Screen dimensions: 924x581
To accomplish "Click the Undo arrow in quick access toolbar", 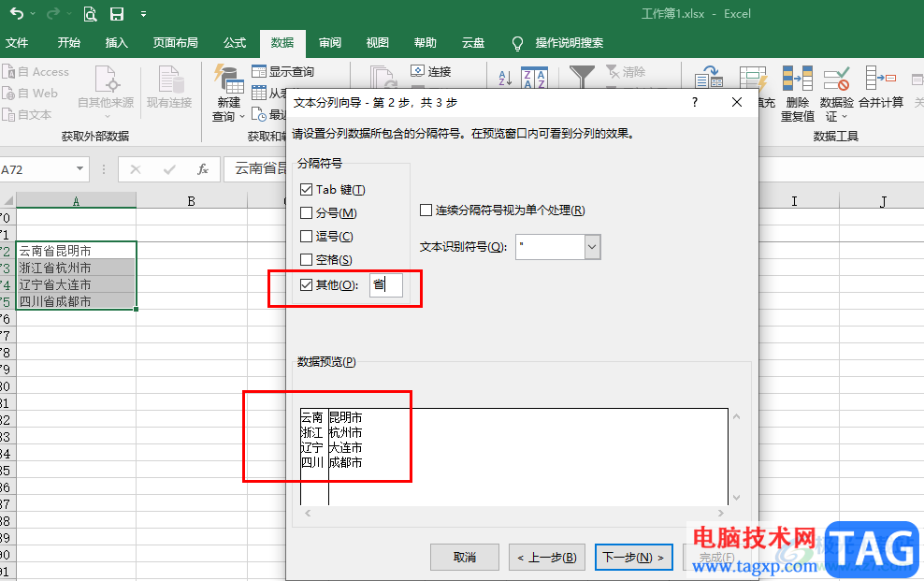I will point(17,13).
